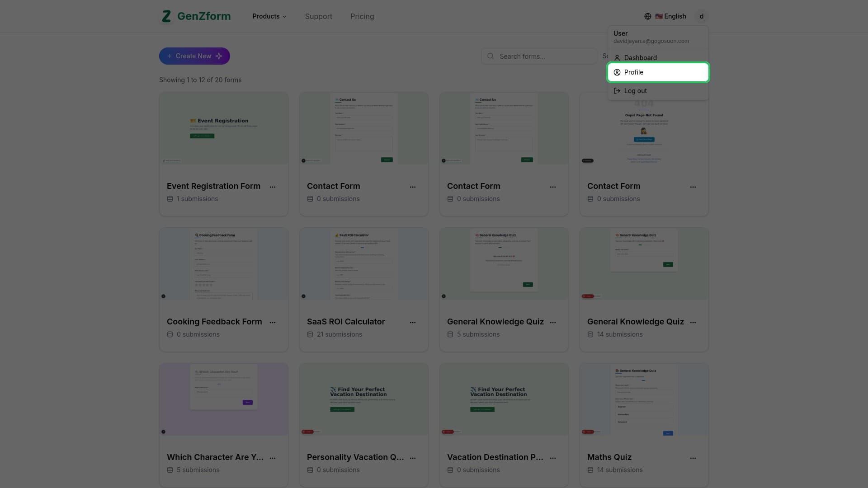Click the person icon next to Dashboard

[617, 57]
